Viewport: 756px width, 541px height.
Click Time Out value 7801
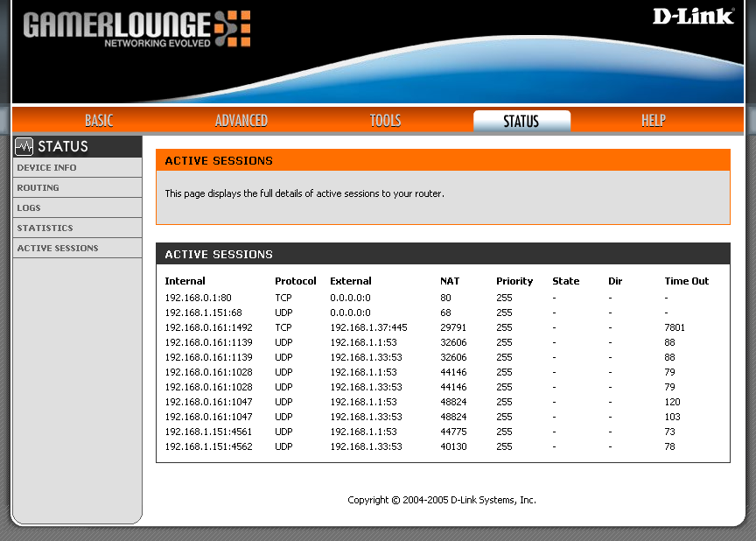[x=675, y=328]
